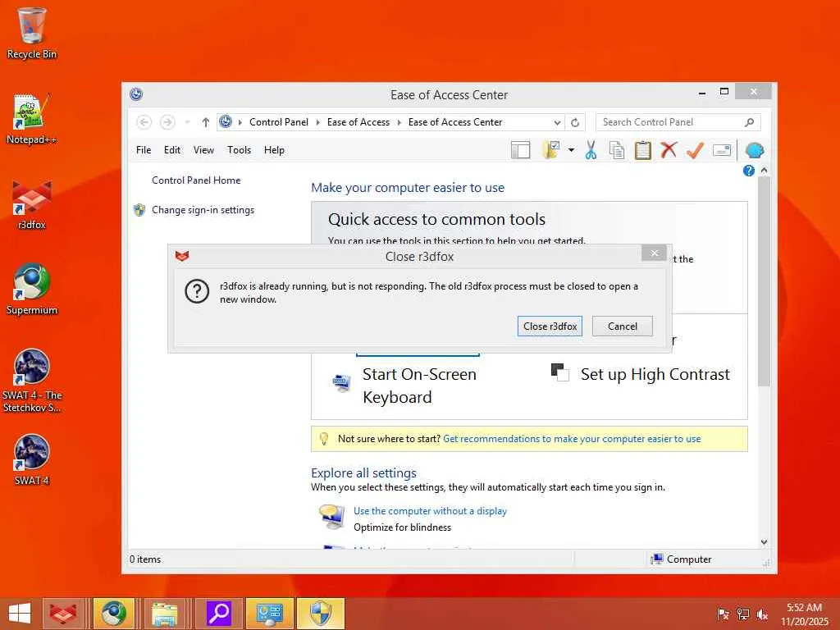Viewport: 840px width, 630px height.
Task: Click the network tray icon
Action: 742,614
